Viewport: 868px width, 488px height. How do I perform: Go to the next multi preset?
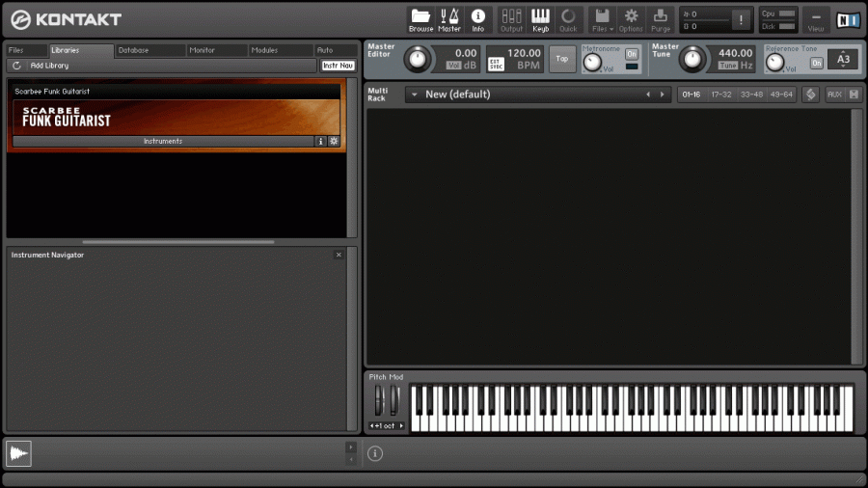[x=662, y=95]
